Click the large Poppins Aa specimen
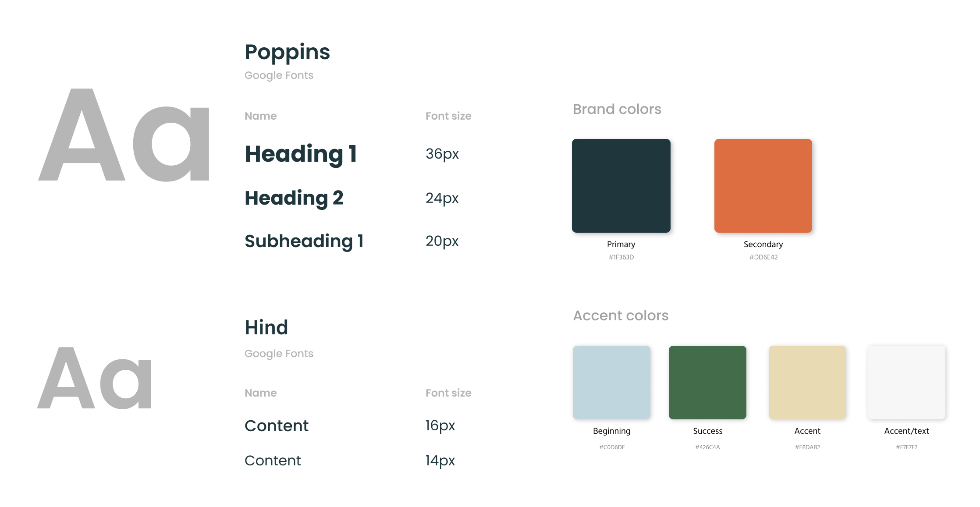The image size is (980, 507). pyautogui.click(x=124, y=135)
